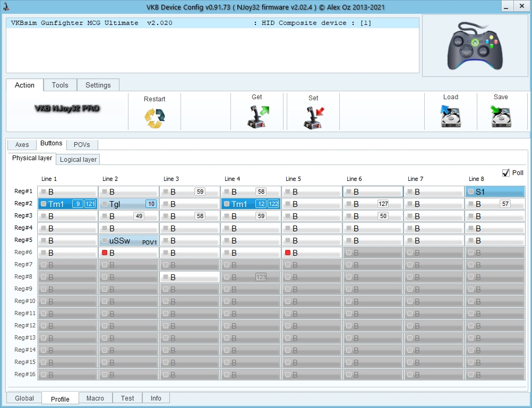
Task: Switch to the Logical layer tab
Action: 78,159
